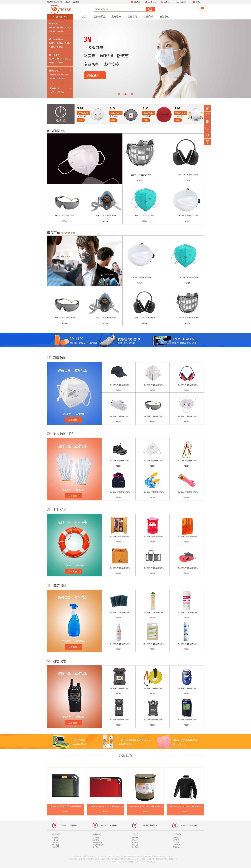Expand the 网站导航 dropdown in top bar
This screenshot has width=251, height=868.
click(182, 2)
